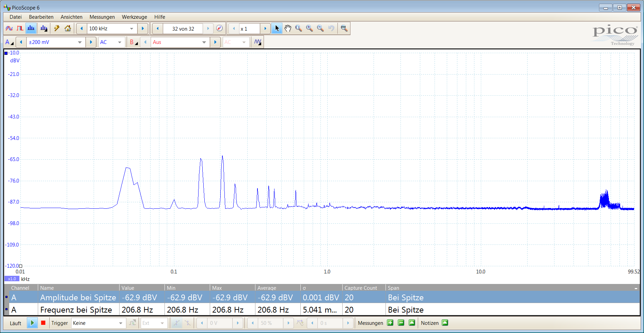Select the hand pan tool
Image resolution: width=644 pixels, height=333 pixels.
coord(288,28)
